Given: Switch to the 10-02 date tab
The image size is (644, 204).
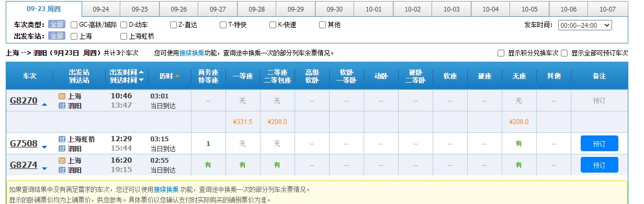Looking at the screenshot, I should (x=412, y=9).
